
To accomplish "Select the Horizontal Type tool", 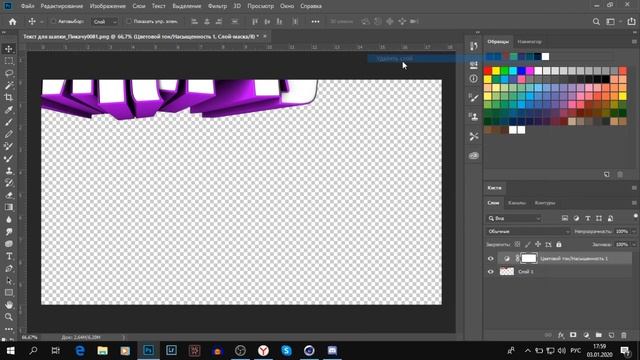I will (9, 256).
